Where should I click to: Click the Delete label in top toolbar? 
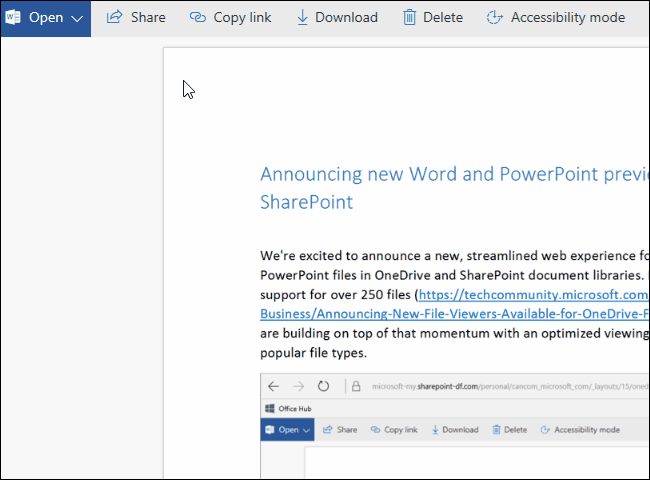point(443,17)
